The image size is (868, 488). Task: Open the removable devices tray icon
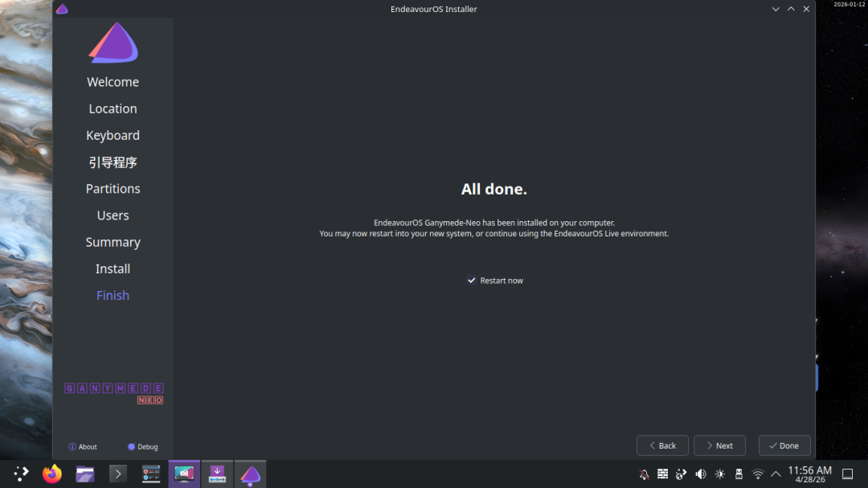point(739,474)
